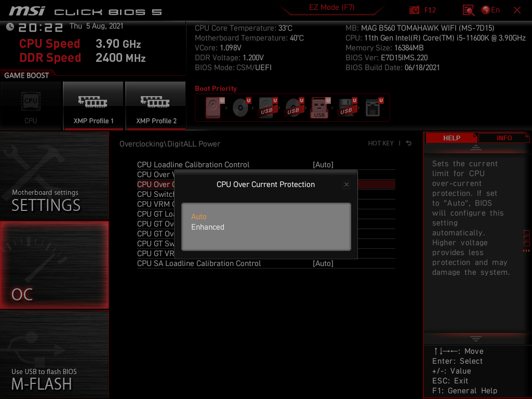Click the help panel top scroll handle

(x=476, y=148)
